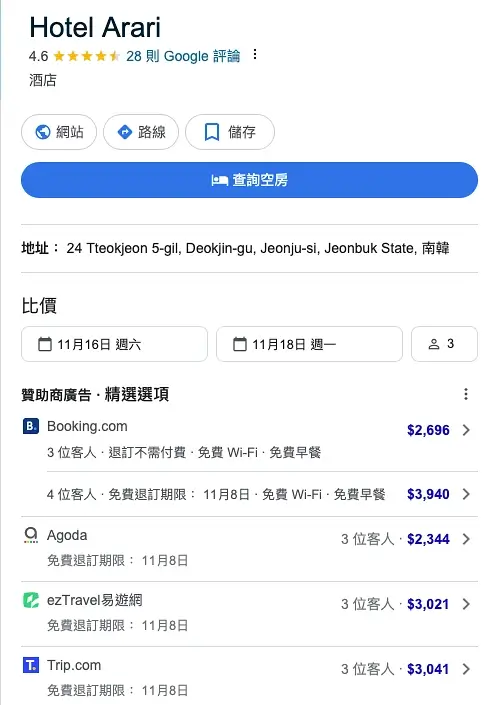Click the $2,696 price

[428, 430]
